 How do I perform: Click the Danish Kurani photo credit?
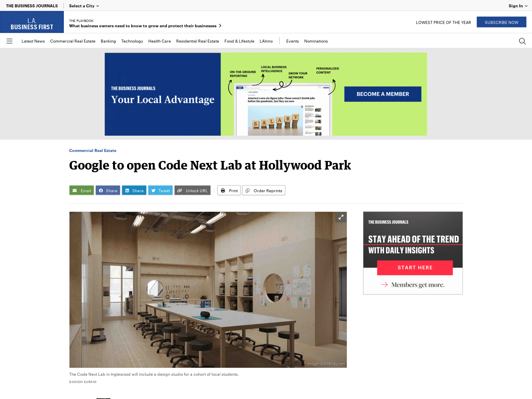[x=83, y=382]
